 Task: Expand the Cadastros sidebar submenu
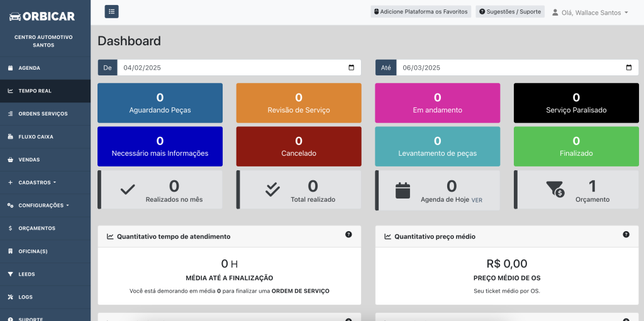click(x=37, y=183)
